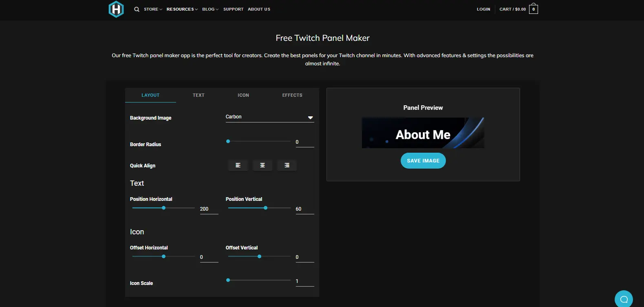Select the left align quick align icon
The image size is (644, 307).
pos(238,165)
